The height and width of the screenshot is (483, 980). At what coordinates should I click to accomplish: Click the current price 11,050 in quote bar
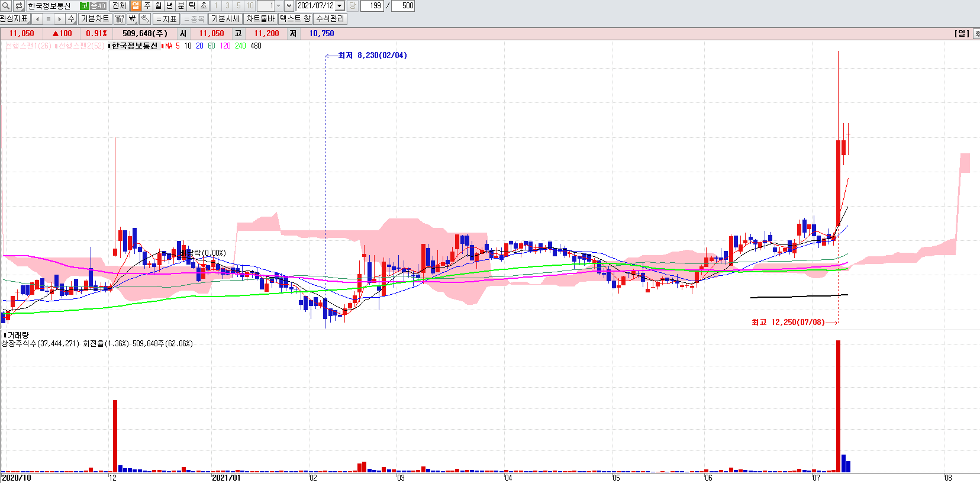pyautogui.click(x=22, y=34)
